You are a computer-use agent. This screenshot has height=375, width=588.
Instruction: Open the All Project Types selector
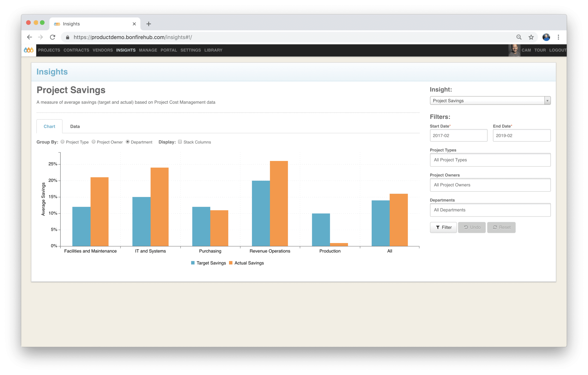click(490, 160)
